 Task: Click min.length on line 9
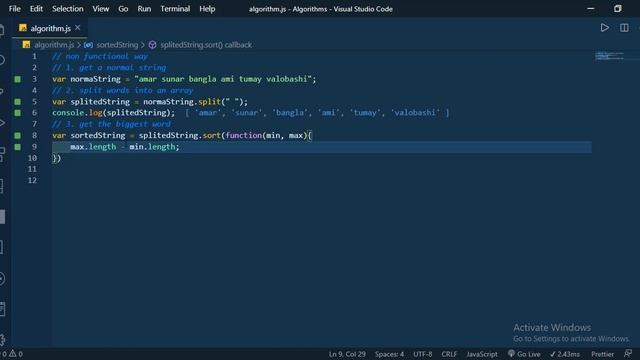[x=152, y=147]
